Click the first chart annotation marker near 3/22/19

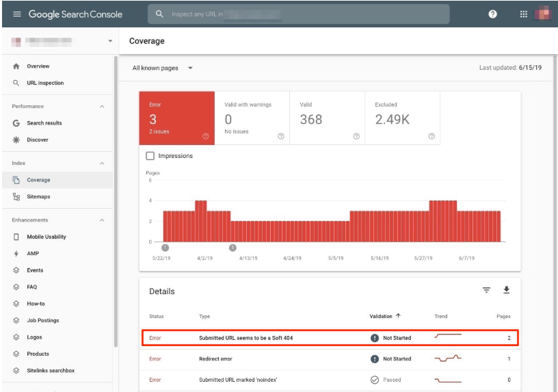pyautogui.click(x=165, y=248)
